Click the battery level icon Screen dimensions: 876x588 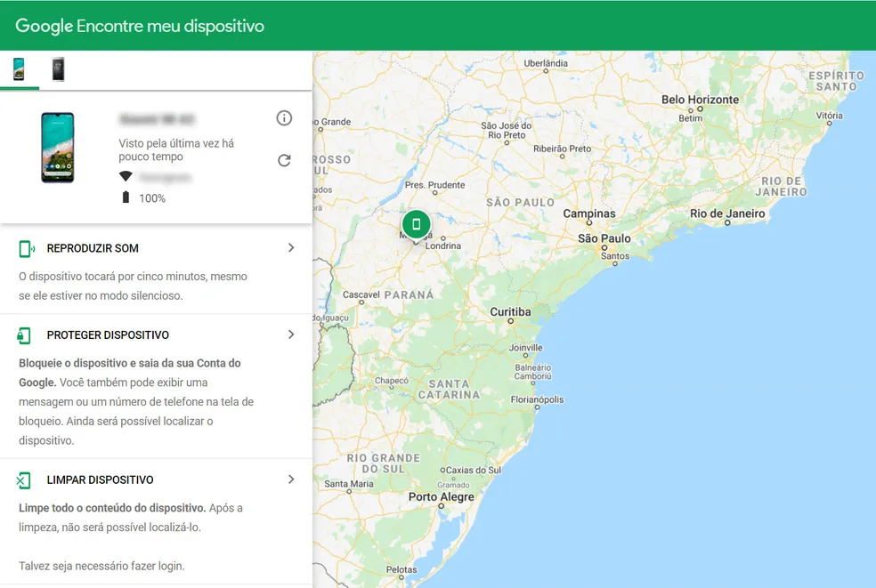coord(126,197)
